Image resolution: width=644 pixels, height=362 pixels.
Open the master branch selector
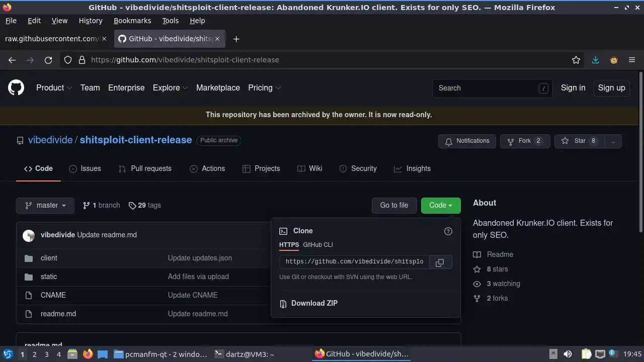45,206
